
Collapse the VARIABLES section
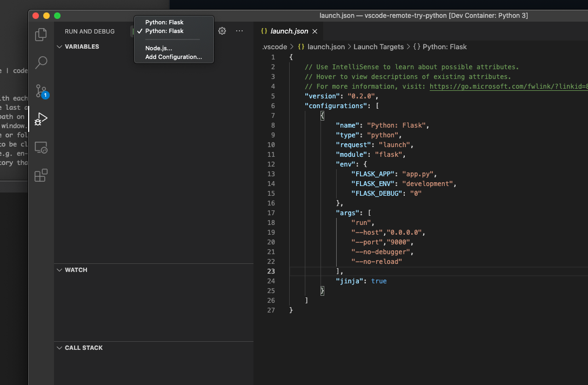tap(82, 47)
